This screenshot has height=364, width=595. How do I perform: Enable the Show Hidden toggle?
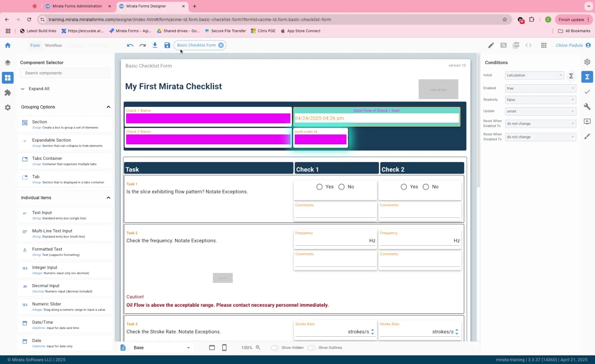(275, 347)
